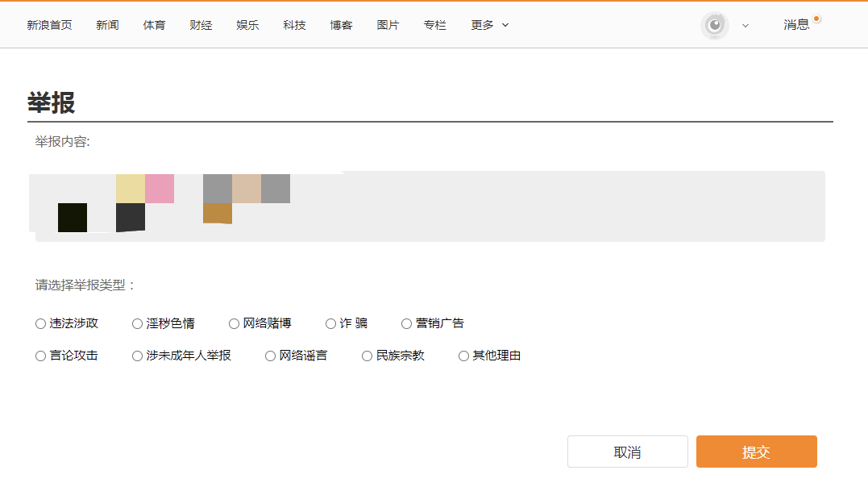This screenshot has width=868, height=487.
Task: Open the 财经 section
Action: click(201, 25)
